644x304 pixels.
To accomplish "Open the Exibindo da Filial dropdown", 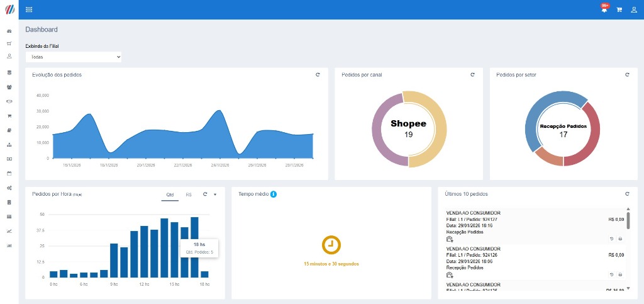I will click(73, 57).
